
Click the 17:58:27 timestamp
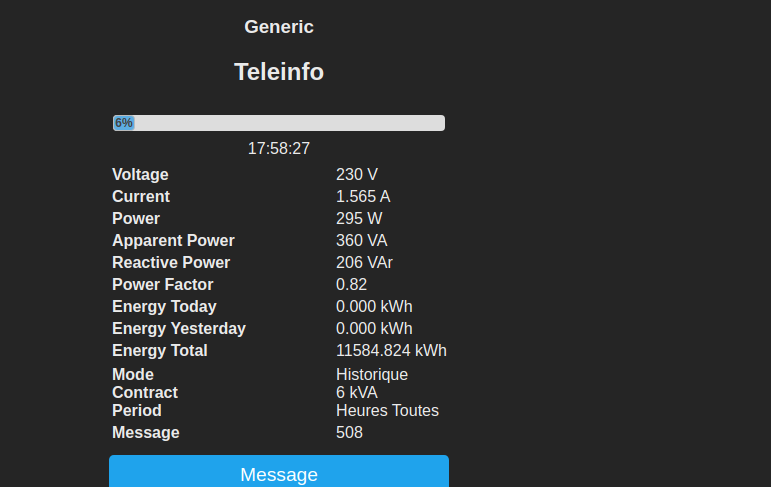(279, 148)
